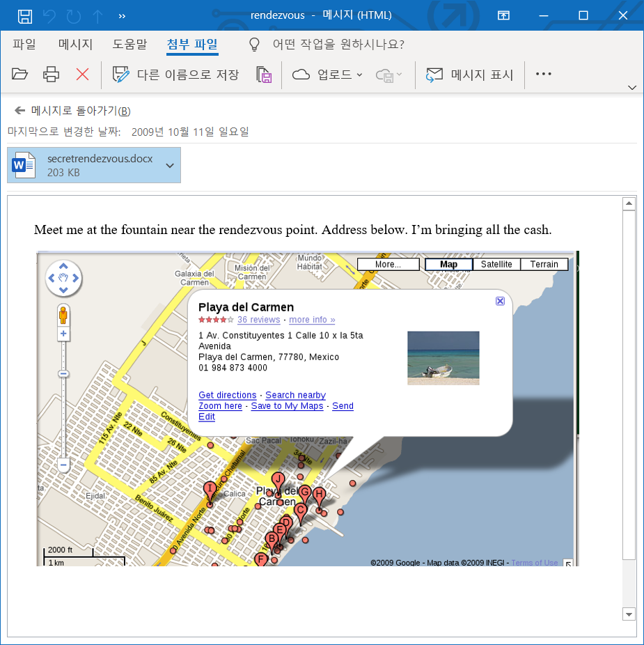Open the secretrendezvous.docx attachment dropdown arrow

click(170, 165)
